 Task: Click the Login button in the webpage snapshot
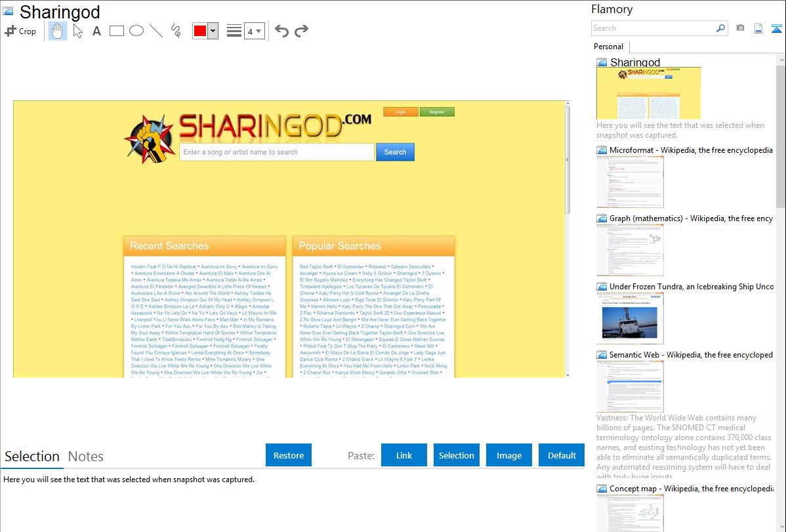click(x=400, y=112)
